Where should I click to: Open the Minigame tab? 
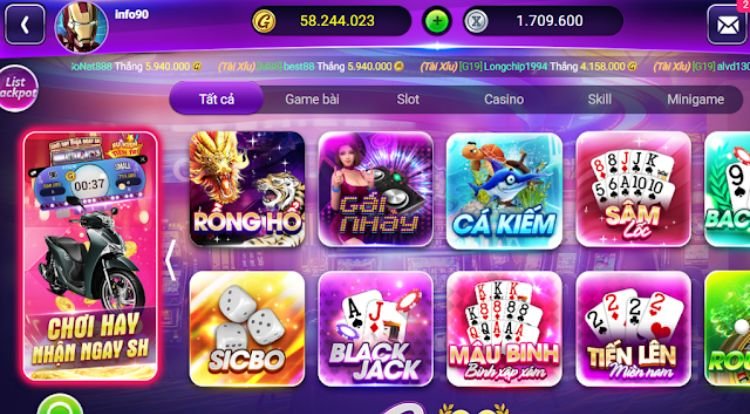[x=695, y=99]
